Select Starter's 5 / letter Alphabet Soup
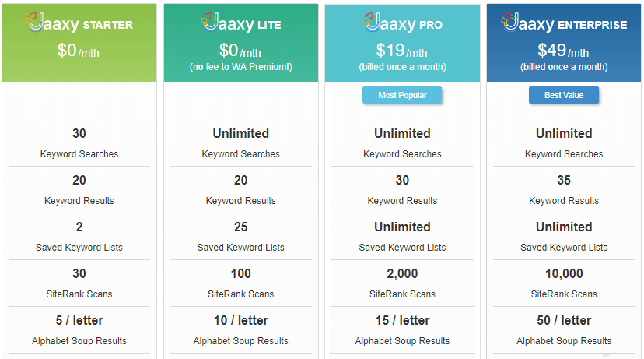 (x=79, y=320)
